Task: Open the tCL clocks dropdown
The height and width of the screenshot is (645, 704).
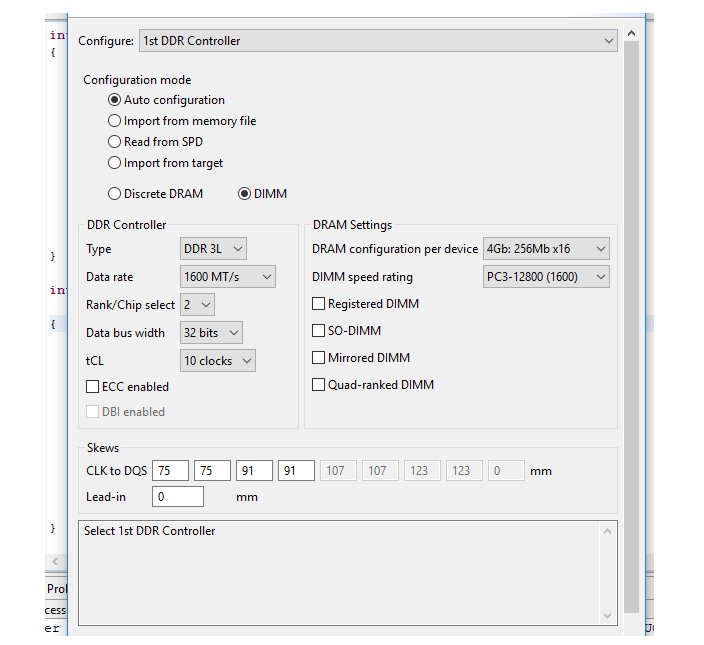Action: pyautogui.click(x=218, y=360)
